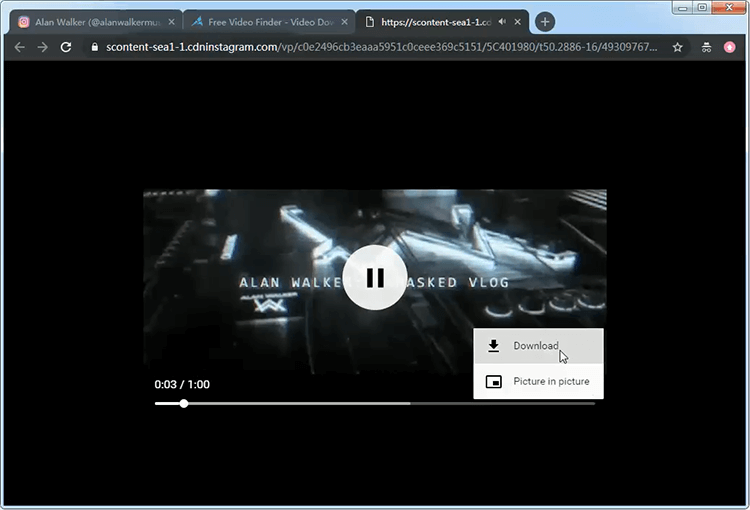This screenshot has height=510, width=750.
Task: Bookmark this page with the star icon
Action: tap(677, 47)
